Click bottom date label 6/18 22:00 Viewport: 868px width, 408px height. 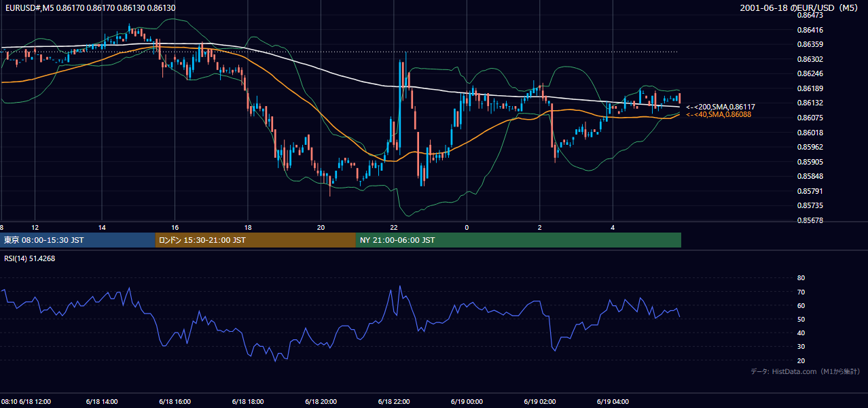(x=394, y=402)
